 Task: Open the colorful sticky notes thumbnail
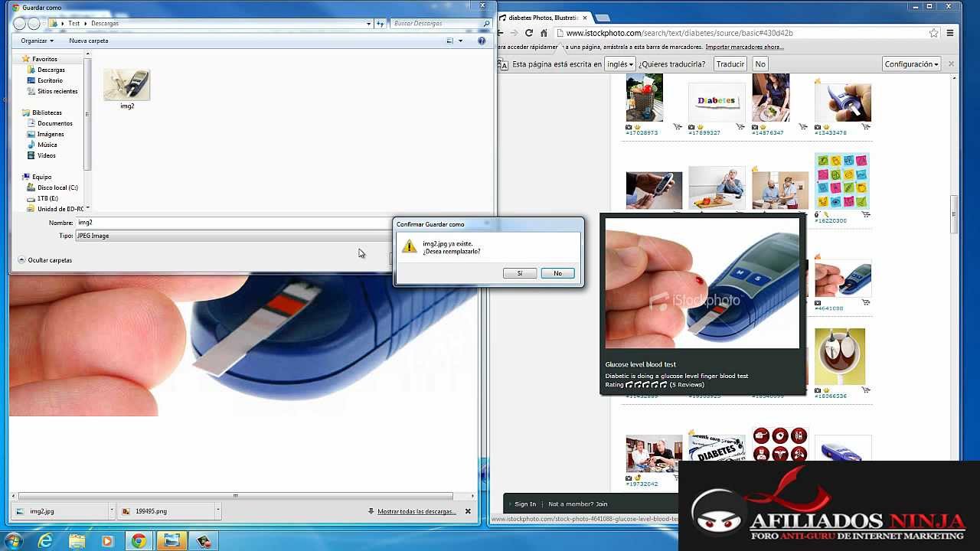[x=841, y=181]
